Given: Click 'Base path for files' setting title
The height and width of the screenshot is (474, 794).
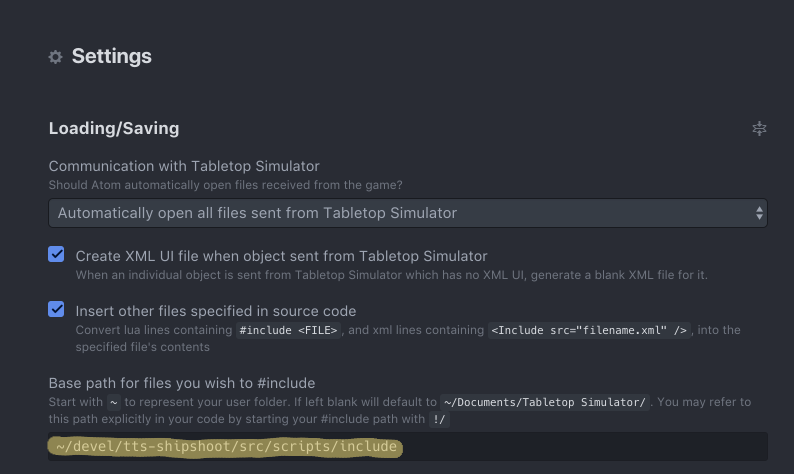Looking at the screenshot, I should (182, 383).
